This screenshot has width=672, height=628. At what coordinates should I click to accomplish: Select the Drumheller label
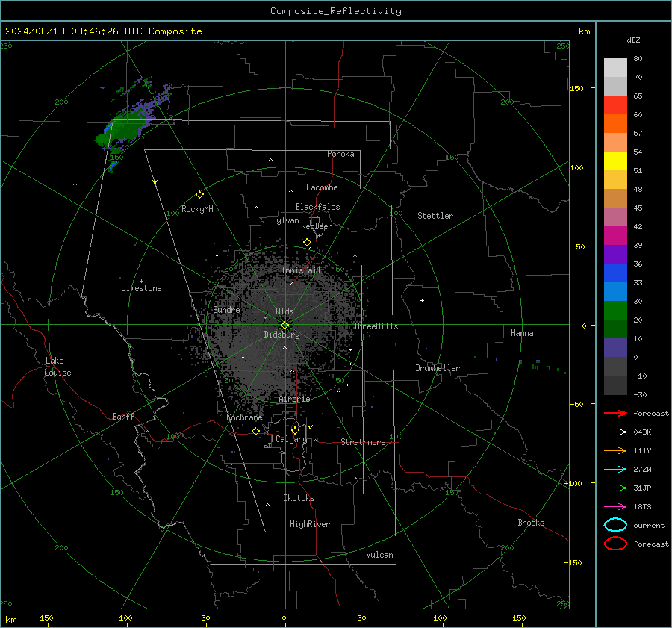tap(438, 368)
